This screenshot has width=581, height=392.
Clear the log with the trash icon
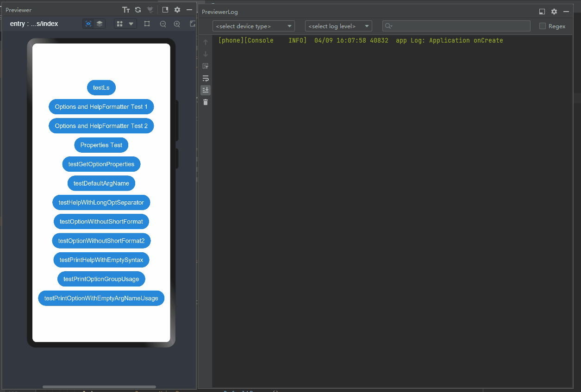click(206, 102)
